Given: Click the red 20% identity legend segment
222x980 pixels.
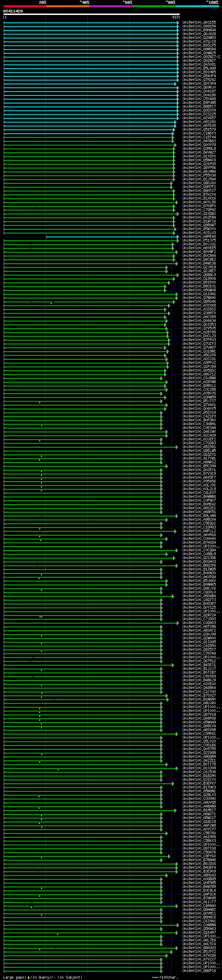Looking at the screenshot, I should pyautogui.click(x=25, y=7).
